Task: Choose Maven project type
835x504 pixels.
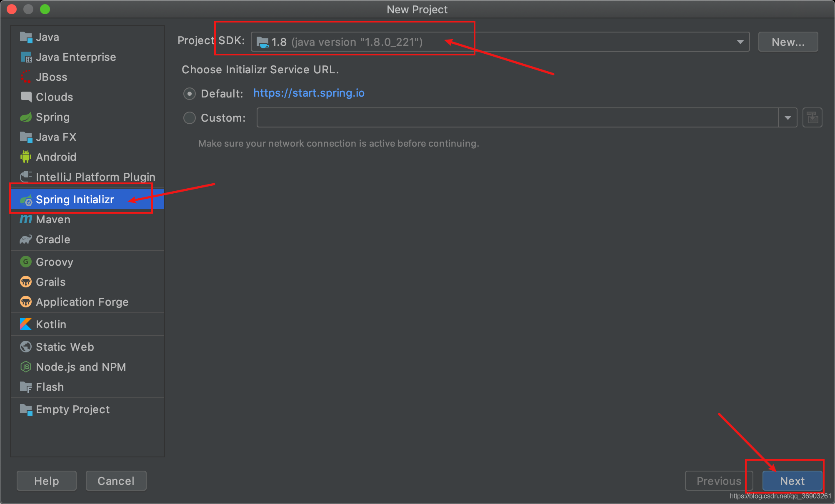Action: pos(87,220)
